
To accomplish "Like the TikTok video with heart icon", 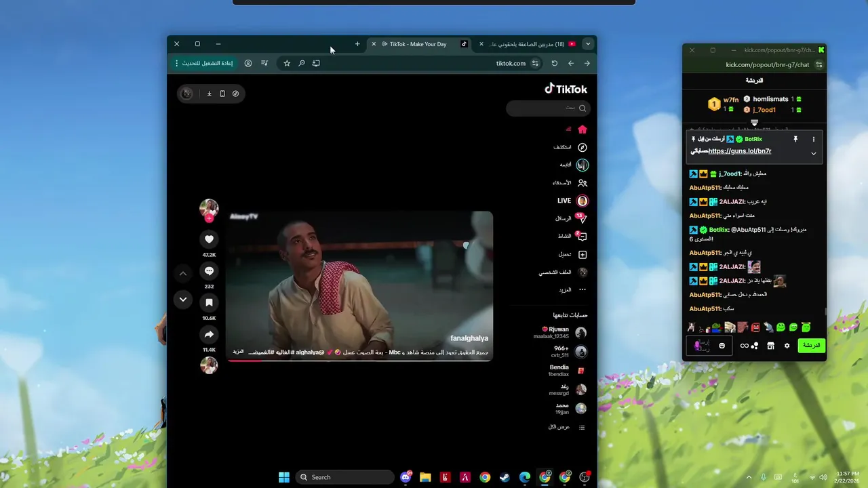I will click(209, 239).
